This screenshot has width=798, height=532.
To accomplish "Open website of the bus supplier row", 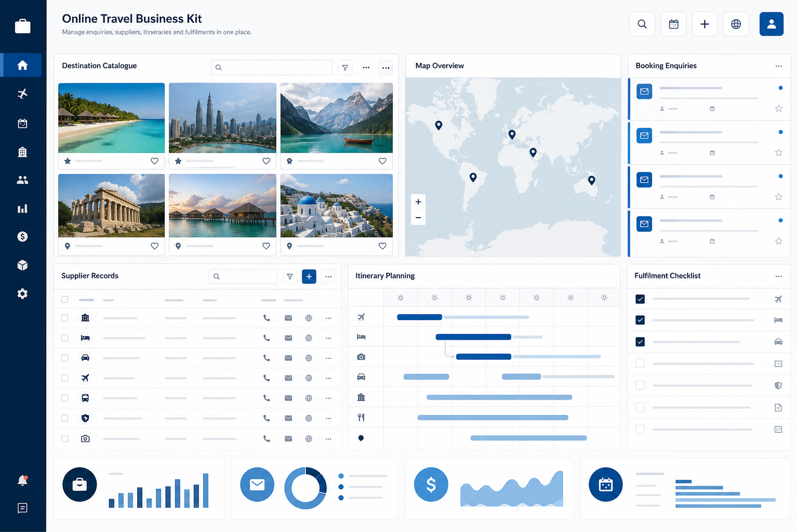I will point(309,398).
